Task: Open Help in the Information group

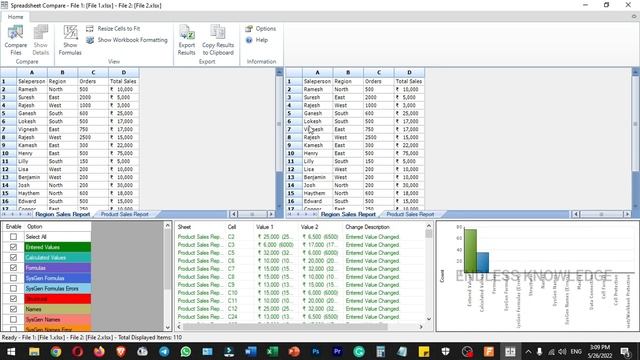Action: click(257, 40)
